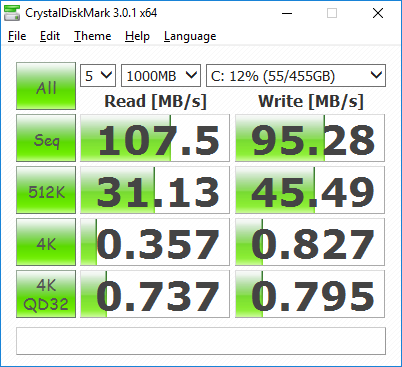This screenshot has height=367, width=402.
Task: Expand the test count dropdown showing 5
Action: [x=98, y=76]
